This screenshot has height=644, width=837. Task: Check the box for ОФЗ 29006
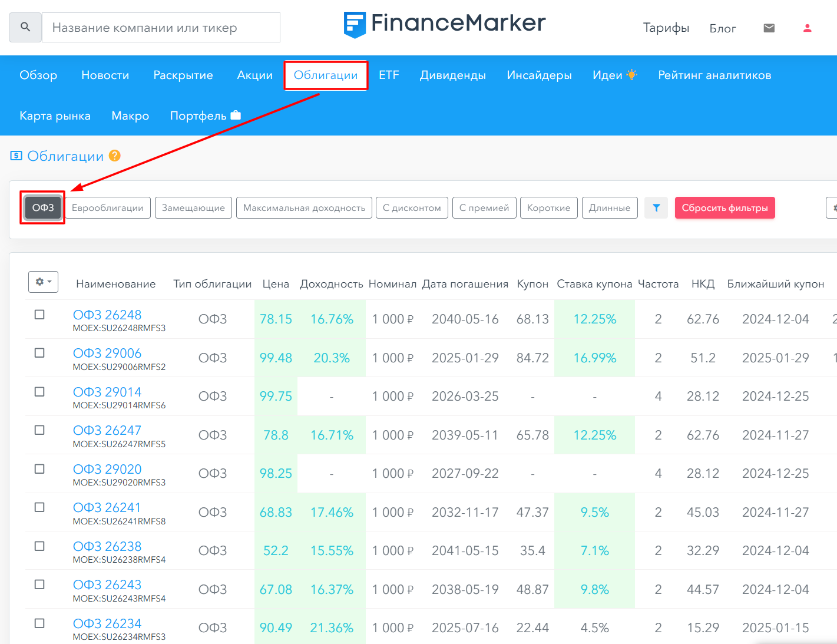click(x=39, y=353)
